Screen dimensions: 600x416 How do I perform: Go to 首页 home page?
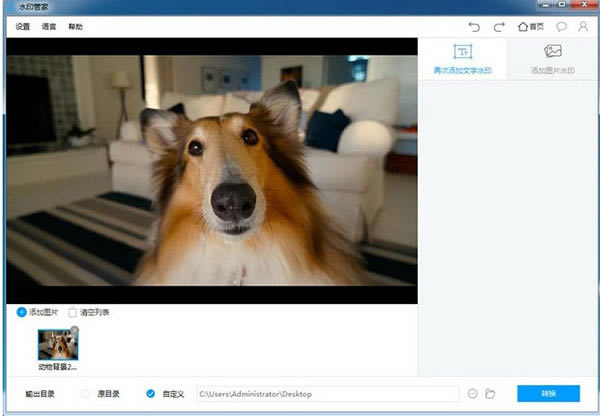pos(530,27)
